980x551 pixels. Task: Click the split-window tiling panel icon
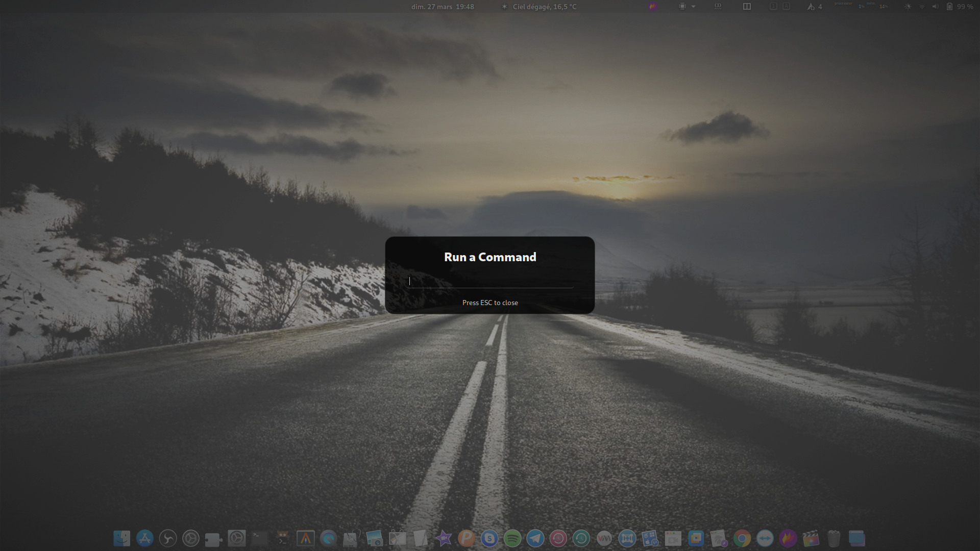[747, 7]
